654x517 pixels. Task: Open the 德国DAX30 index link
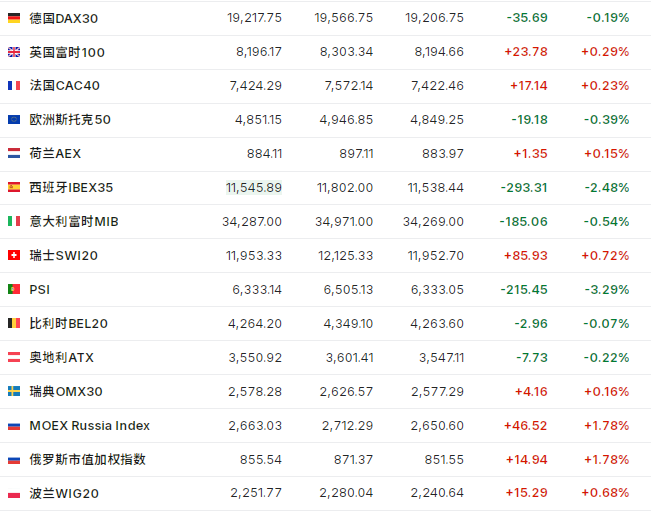[64, 18]
